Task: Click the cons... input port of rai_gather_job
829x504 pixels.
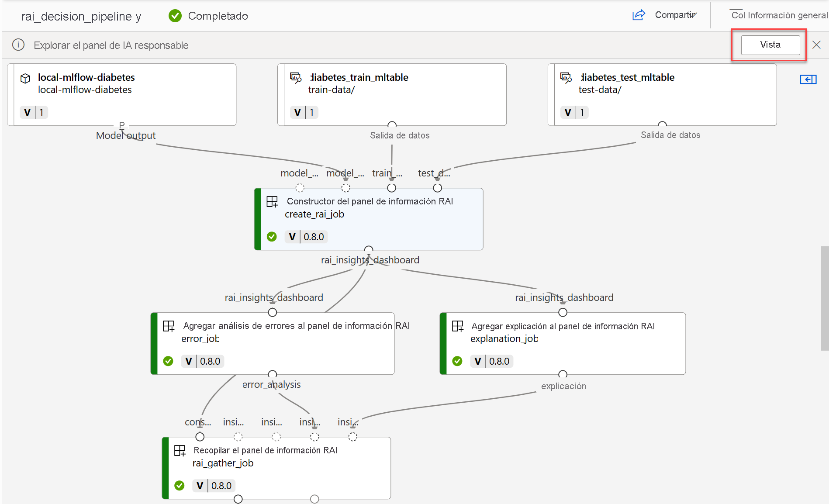Action: 200,437
